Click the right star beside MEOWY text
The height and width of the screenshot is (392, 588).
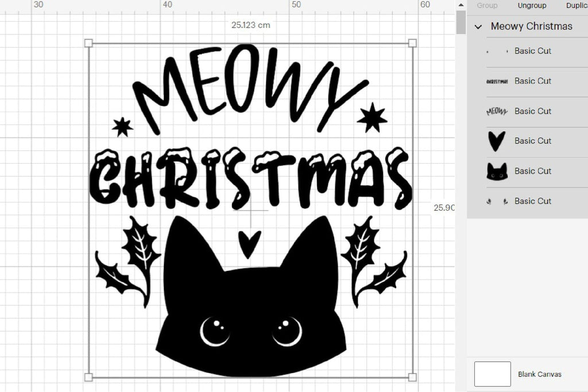coord(372,118)
